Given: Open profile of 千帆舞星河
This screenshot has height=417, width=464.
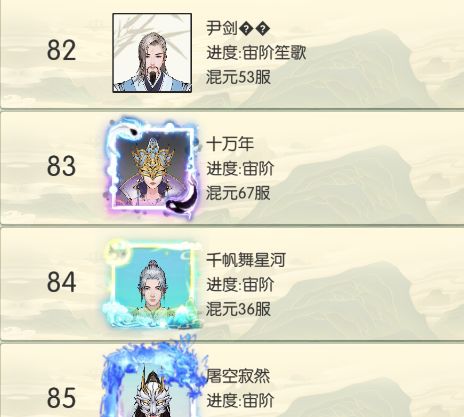Looking at the screenshot, I should coord(246,260).
